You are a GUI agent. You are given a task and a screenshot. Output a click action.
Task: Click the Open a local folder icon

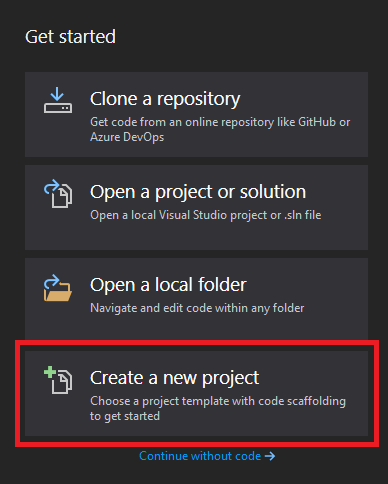pyautogui.click(x=58, y=288)
